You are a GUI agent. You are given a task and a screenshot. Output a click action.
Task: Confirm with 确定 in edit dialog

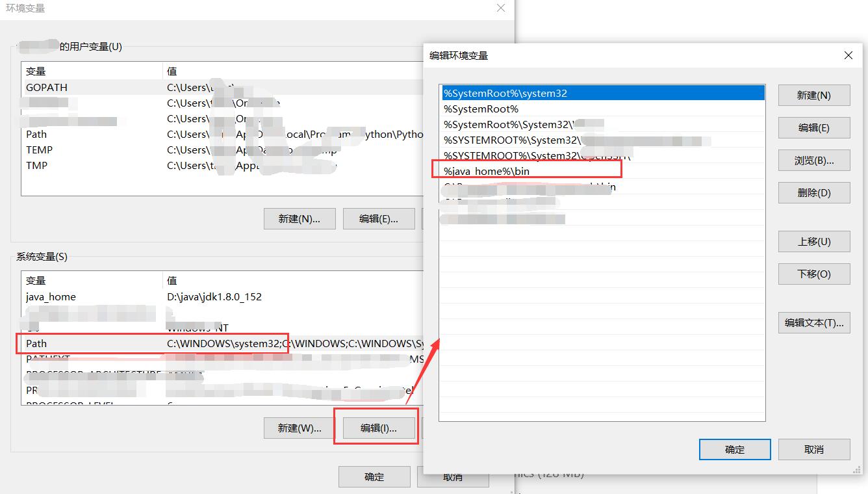click(734, 449)
